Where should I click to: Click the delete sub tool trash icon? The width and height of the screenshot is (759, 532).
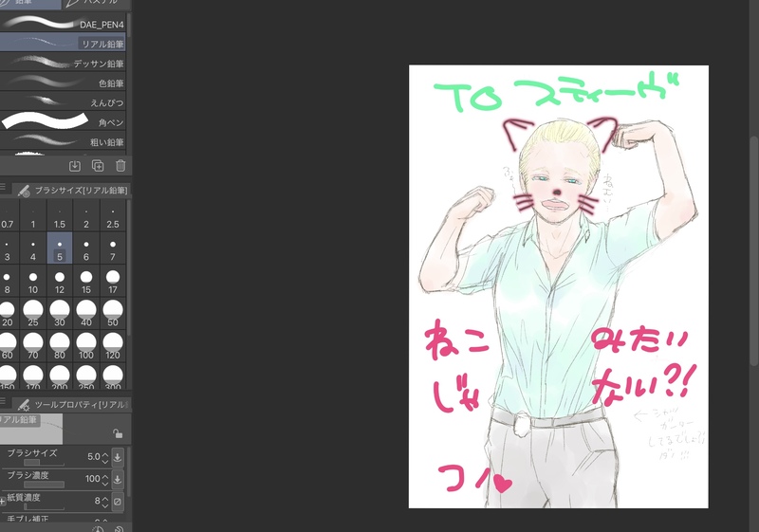[x=120, y=166]
